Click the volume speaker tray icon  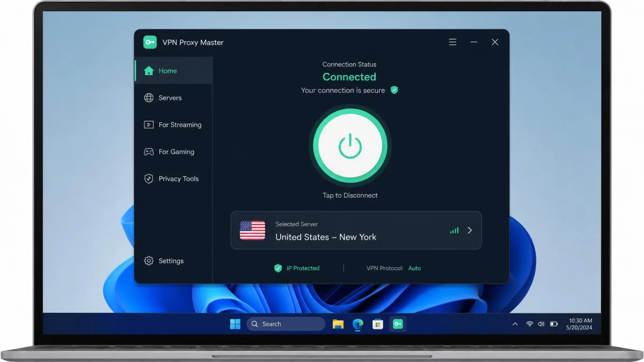tap(541, 324)
